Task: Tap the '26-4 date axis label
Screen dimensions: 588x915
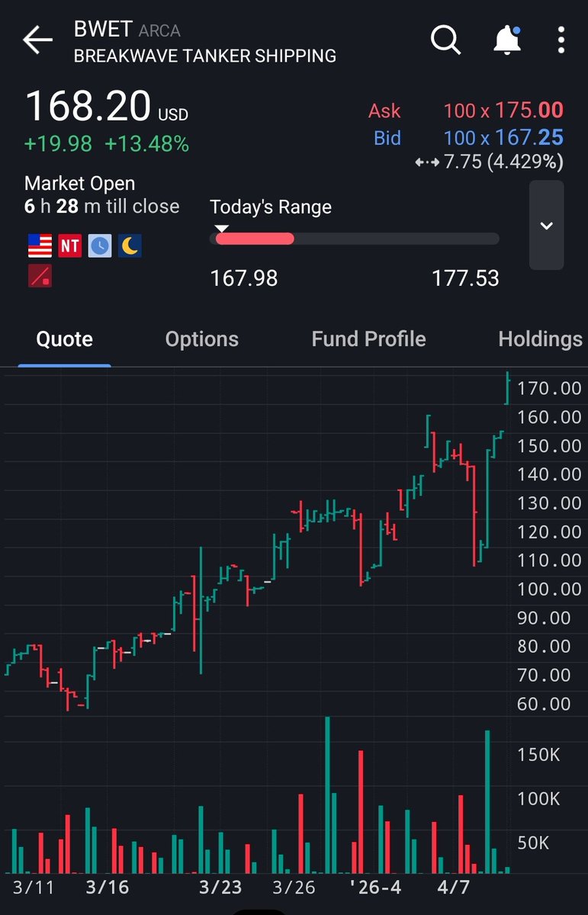Action: pos(375,888)
